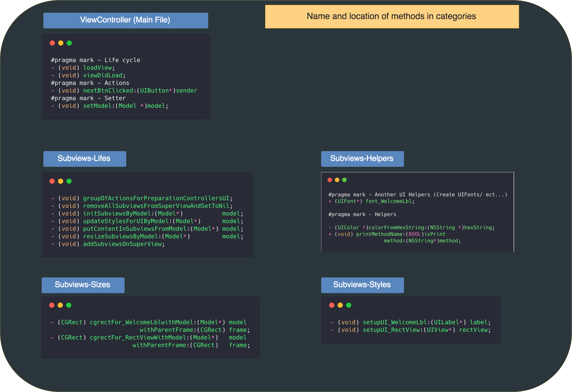Screen dimensions: 572x392
Task: Click the Subviews-Helpers label
Action: (x=362, y=159)
